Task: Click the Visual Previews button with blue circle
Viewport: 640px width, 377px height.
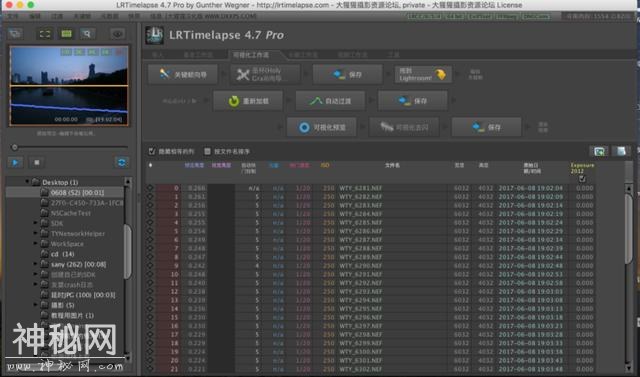Action: [322, 127]
